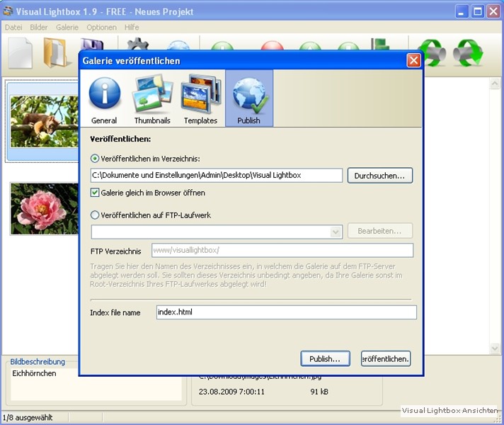Close the Galerie veröffentlichen dialog
This screenshot has height=425, width=504.
tap(413, 61)
